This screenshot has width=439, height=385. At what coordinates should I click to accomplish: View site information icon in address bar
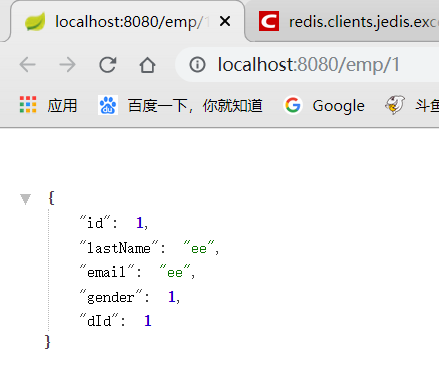pos(197,64)
